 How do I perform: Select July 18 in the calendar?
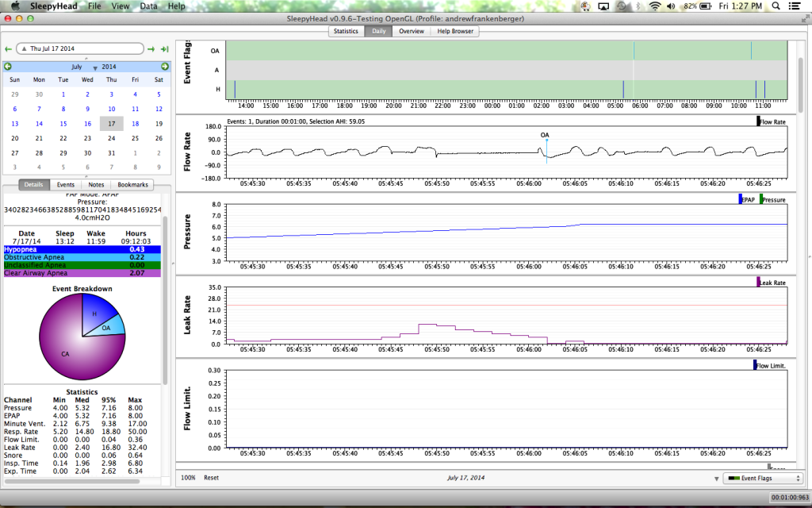click(136, 123)
